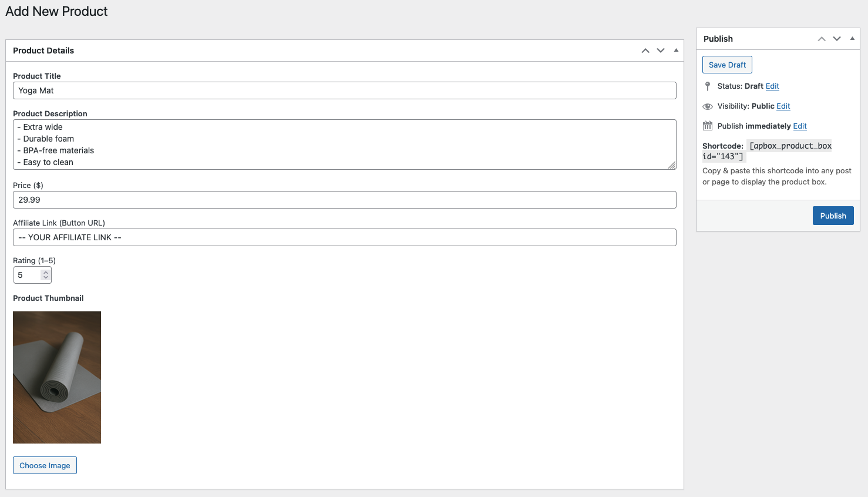Screen dimensions: 868x497
Task: Click the blue Publish button
Action: pos(833,216)
